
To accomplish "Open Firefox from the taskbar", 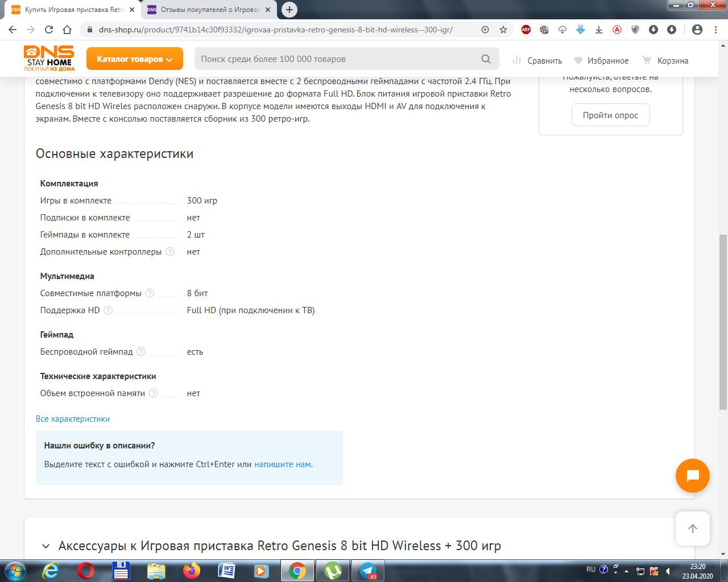I will 192,571.
